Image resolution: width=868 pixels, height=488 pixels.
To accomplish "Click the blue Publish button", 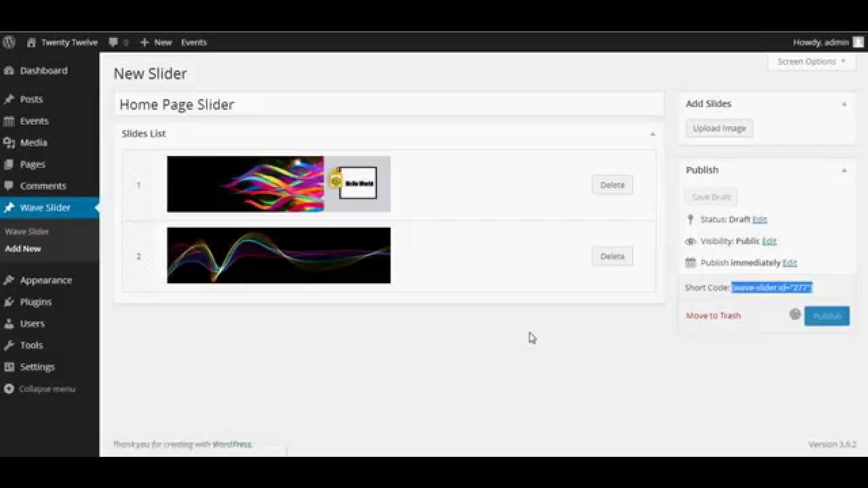I will point(827,316).
